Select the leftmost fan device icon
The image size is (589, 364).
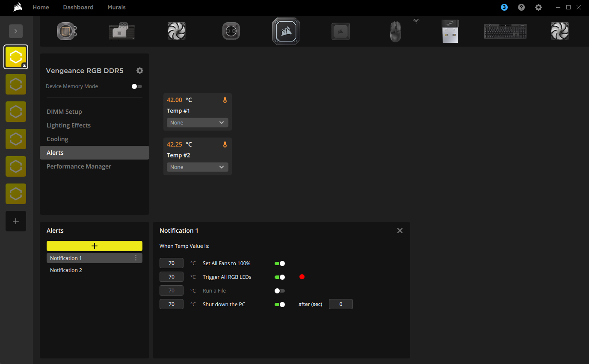pos(176,31)
